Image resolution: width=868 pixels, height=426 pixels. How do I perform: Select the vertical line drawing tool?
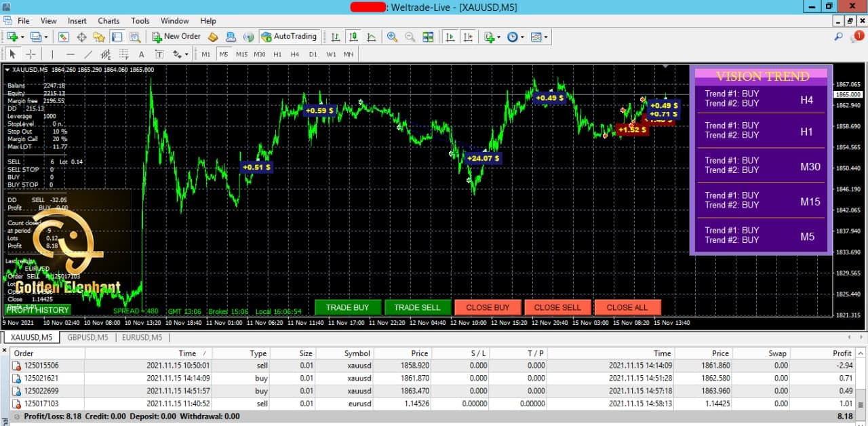click(52, 54)
